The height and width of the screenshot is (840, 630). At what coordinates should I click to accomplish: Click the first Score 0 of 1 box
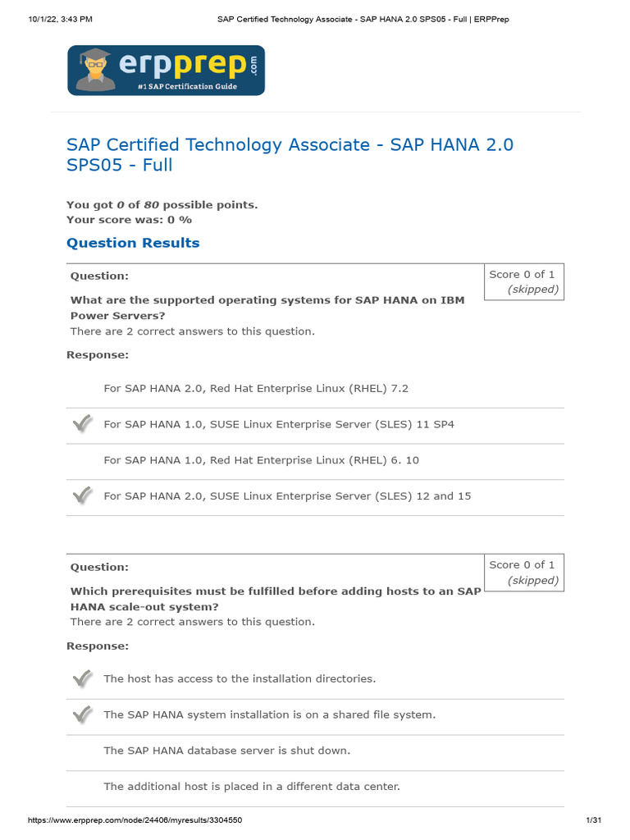[522, 281]
